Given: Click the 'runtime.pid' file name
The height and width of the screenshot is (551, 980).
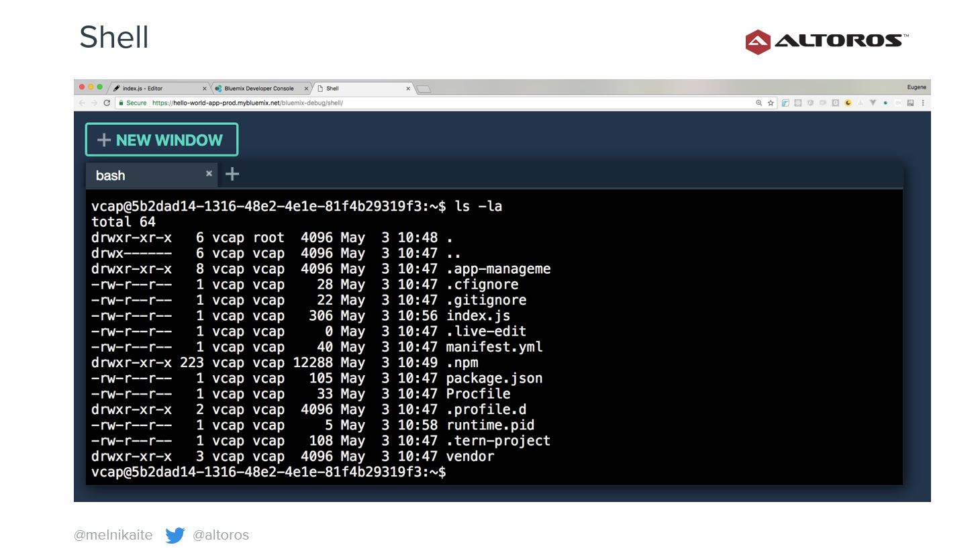Looking at the screenshot, I should pos(491,425).
